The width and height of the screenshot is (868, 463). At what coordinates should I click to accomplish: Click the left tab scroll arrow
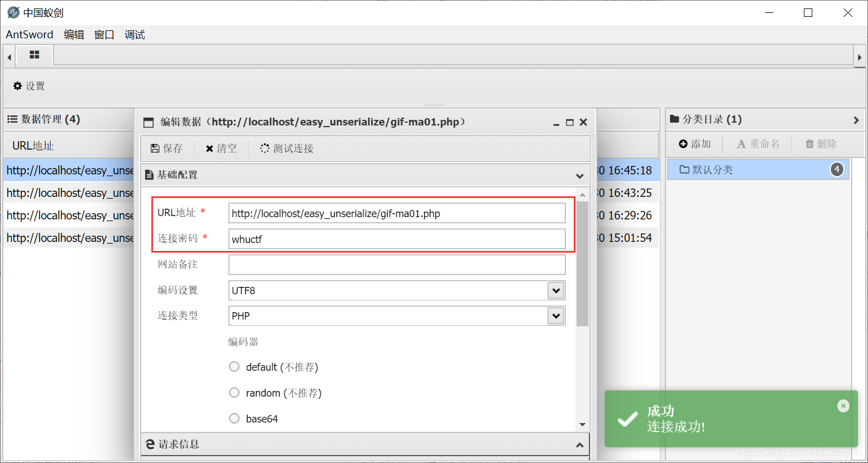pyautogui.click(x=9, y=57)
